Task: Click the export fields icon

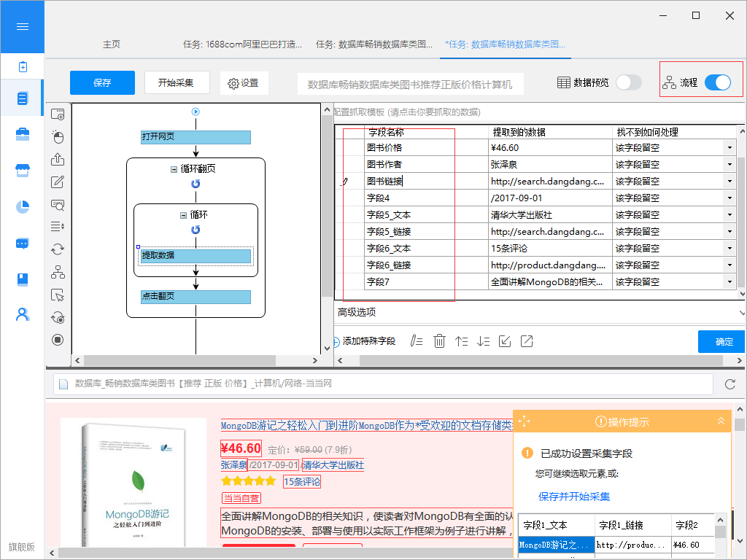Action: point(527,341)
